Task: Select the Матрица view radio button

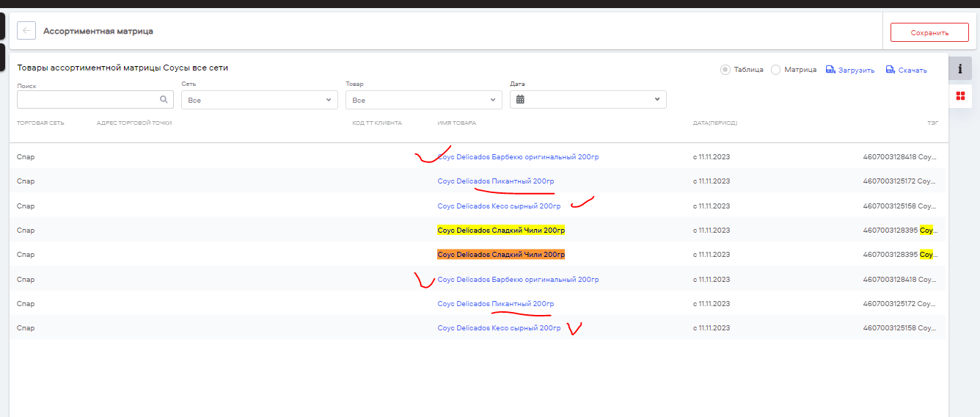Action: 776,70
